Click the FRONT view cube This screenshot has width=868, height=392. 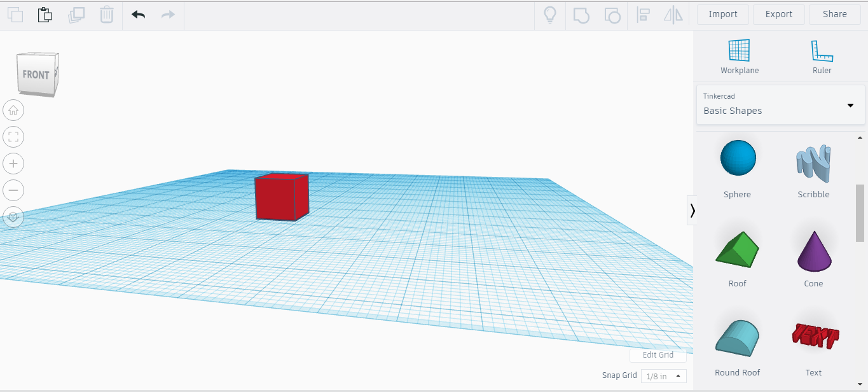[38, 74]
